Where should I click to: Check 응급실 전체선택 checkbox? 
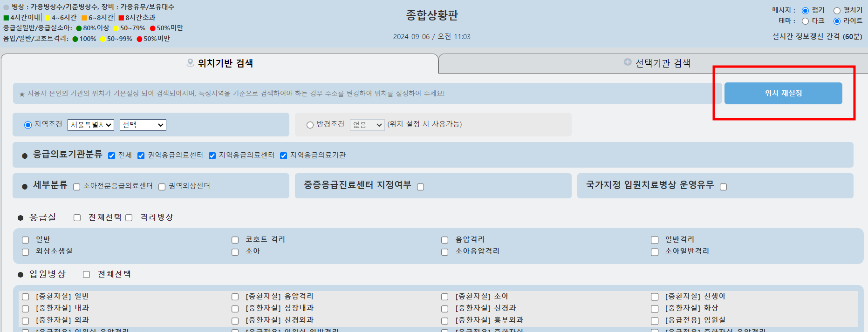click(77, 217)
